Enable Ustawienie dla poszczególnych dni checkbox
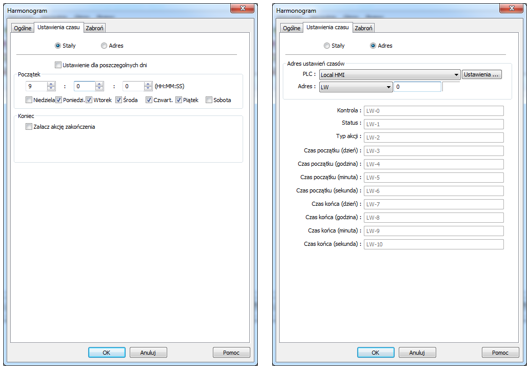The image size is (527, 370). pos(58,65)
